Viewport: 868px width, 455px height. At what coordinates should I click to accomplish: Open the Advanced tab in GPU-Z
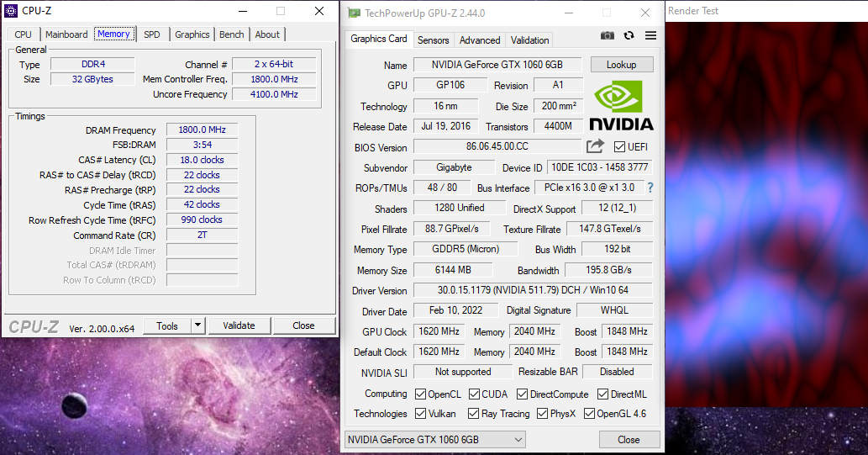coord(480,40)
